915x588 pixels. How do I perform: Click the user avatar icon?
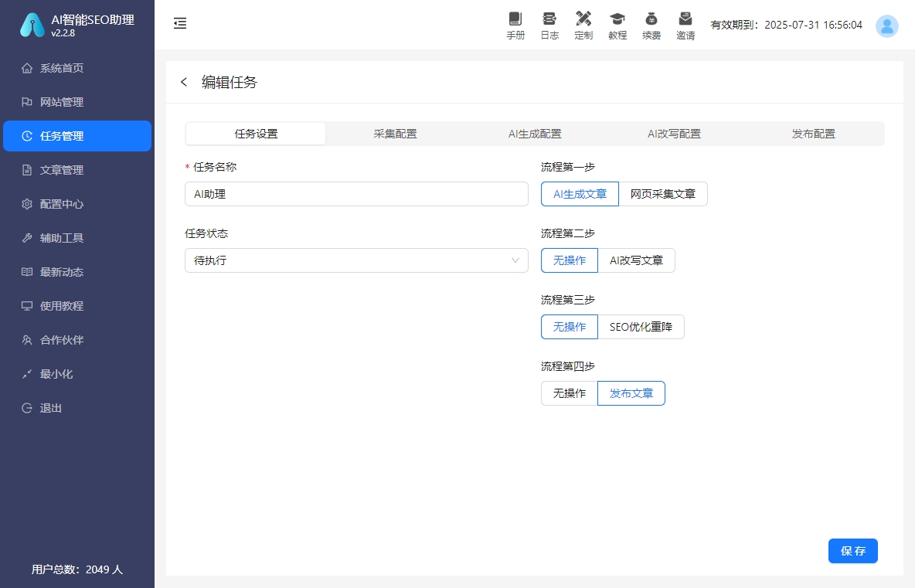pos(886,25)
